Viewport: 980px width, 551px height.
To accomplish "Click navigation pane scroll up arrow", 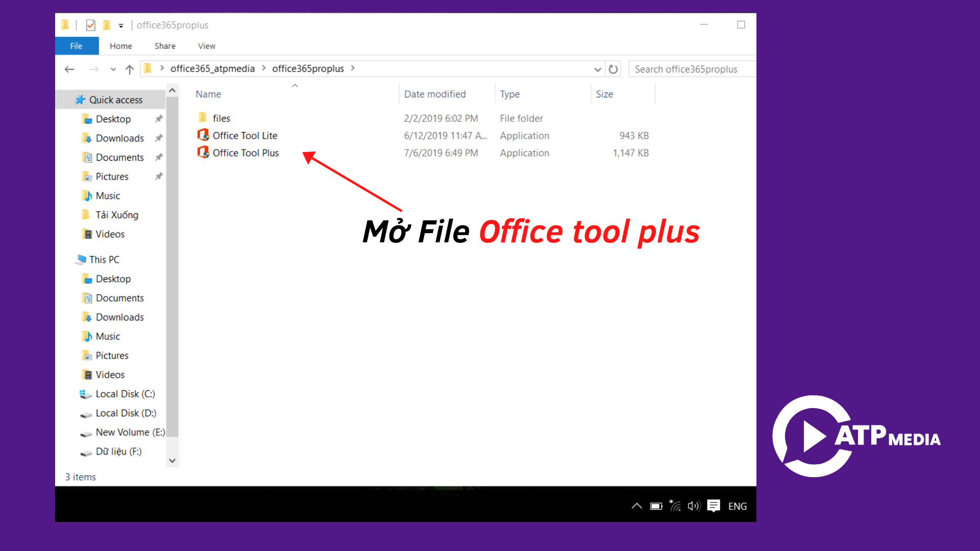I will (173, 90).
